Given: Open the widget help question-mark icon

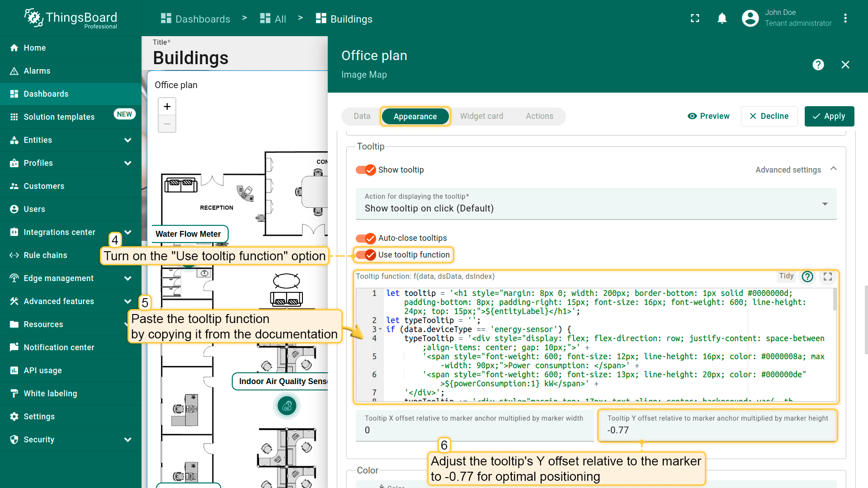Looking at the screenshot, I should coord(818,65).
